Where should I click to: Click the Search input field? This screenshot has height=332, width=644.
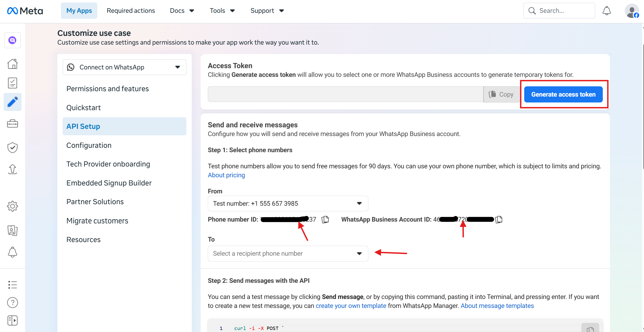pos(559,11)
